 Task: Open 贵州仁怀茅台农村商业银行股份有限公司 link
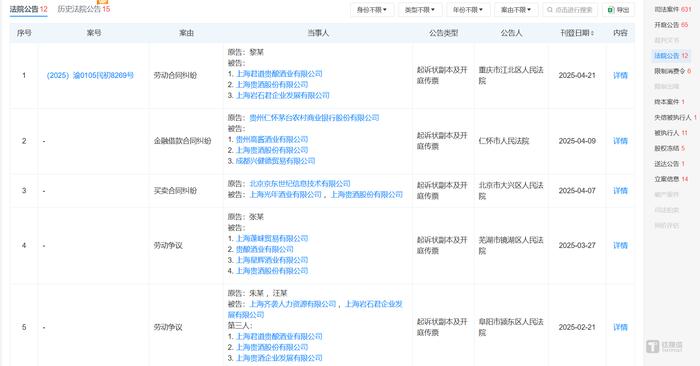(x=314, y=118)
